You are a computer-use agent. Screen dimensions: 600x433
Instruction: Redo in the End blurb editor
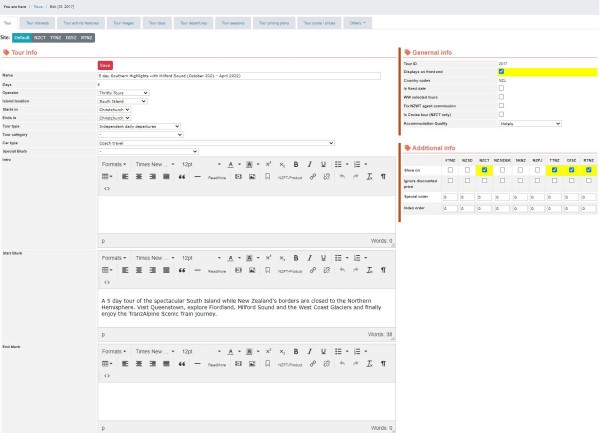pyautogui.click(x=355, y=364)
